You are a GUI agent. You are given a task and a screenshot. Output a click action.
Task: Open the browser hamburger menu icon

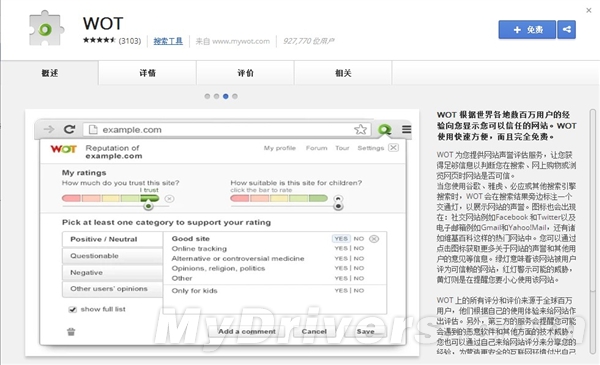coord(406,130)
